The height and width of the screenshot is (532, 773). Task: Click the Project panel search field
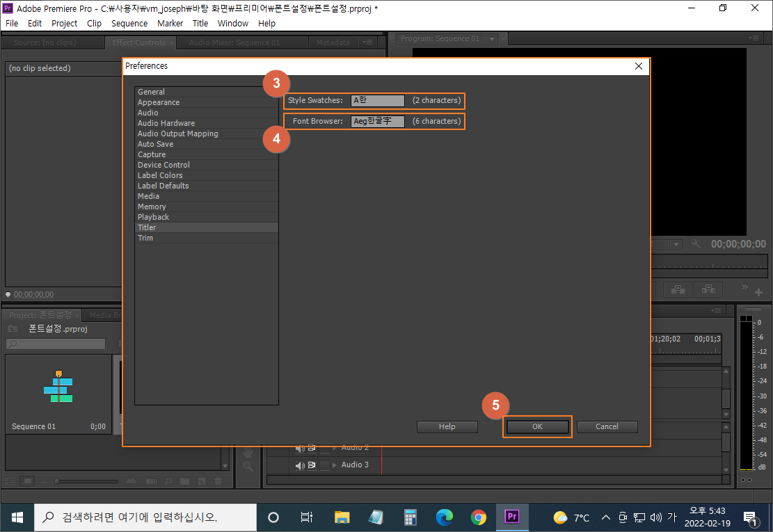tap(56, 344)
